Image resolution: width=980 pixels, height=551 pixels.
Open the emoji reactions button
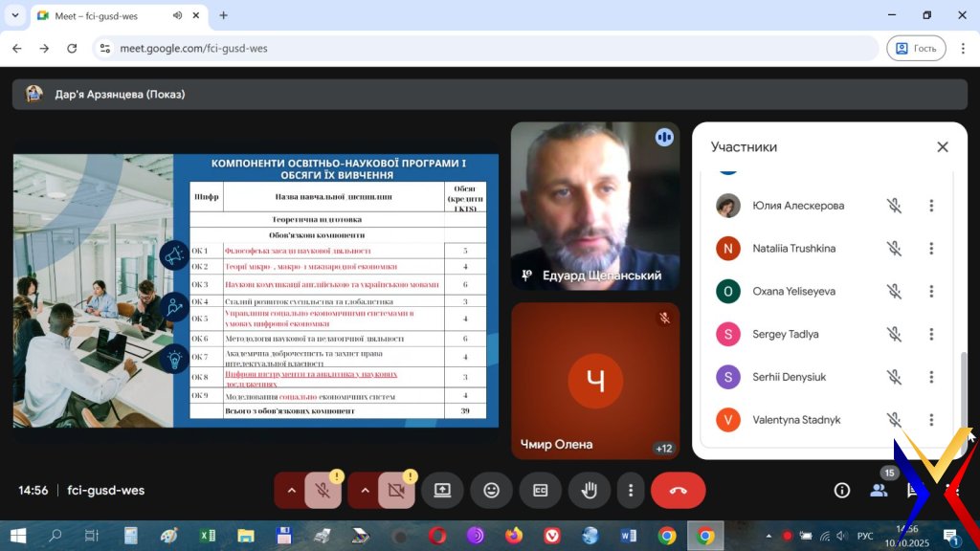click(492, 491)
